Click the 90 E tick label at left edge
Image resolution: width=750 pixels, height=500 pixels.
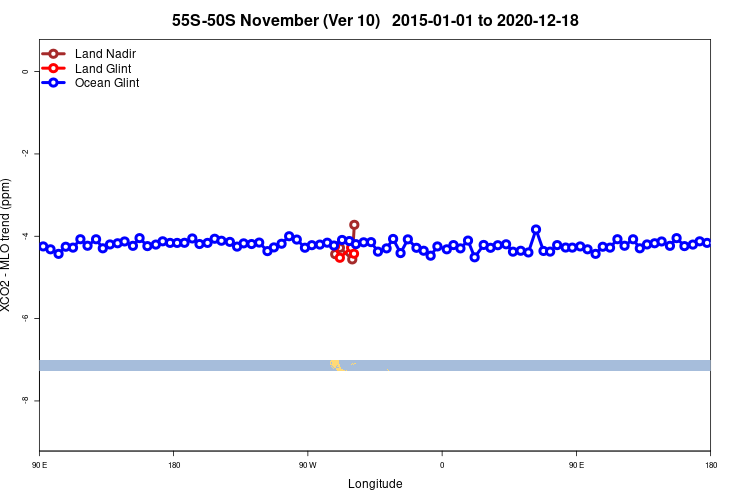click(40, 465)
